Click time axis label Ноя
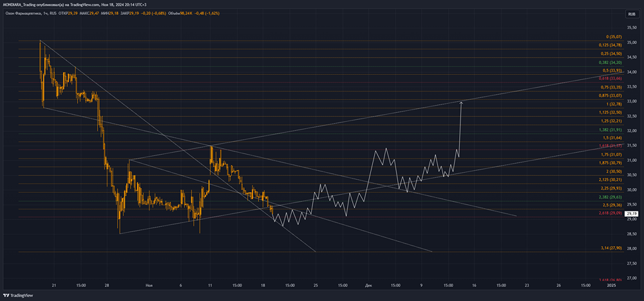This screenshot has height=301, width=644. click(149, 284)
